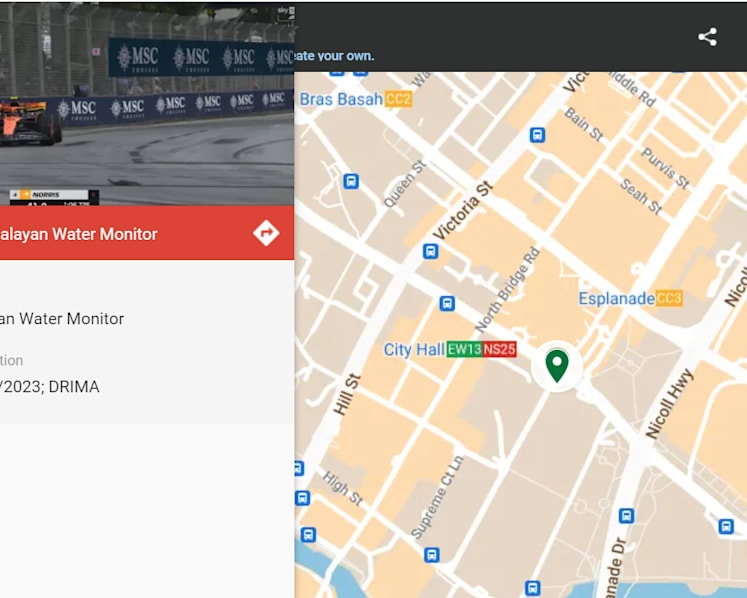Image resolution: width=747 pixels, height=598 pixels.
Task: Click the bus stop icon above City Hall
Action: tap(447, 303)
